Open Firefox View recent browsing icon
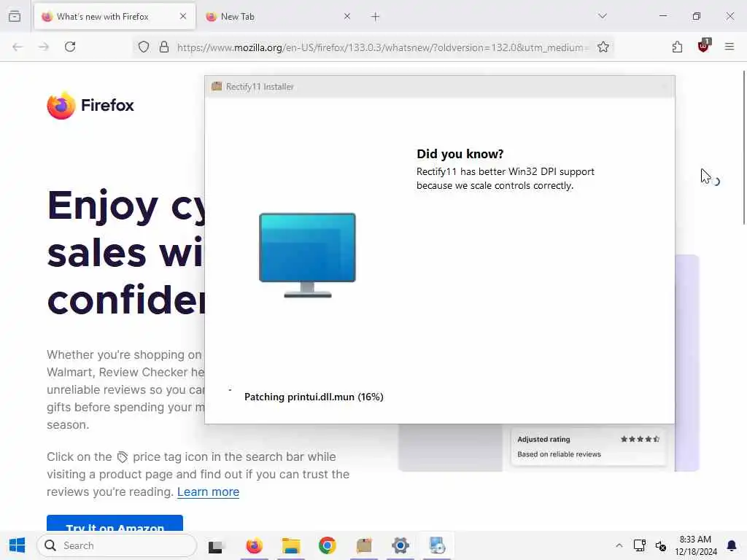This screenshot has width=747, height=560. (x=15, y=16)
